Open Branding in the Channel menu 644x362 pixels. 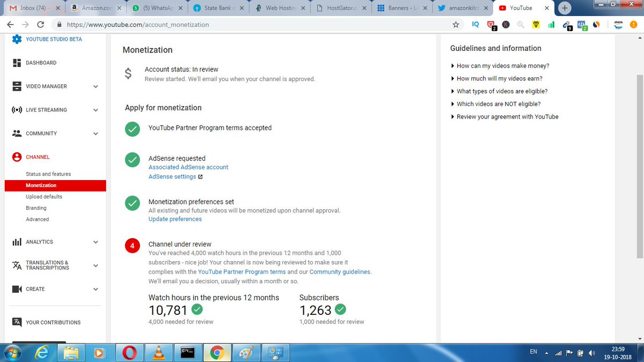tap(36, 208)
